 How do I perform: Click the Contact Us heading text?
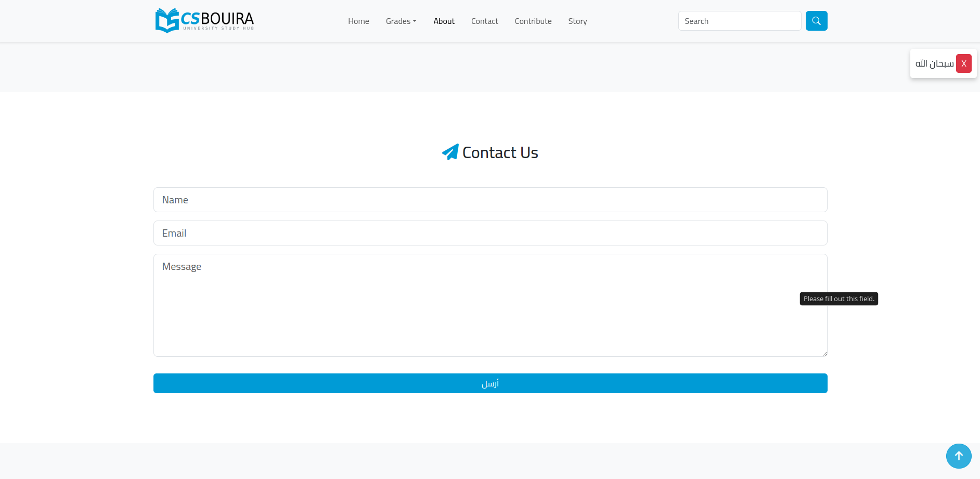pos(500,152)
